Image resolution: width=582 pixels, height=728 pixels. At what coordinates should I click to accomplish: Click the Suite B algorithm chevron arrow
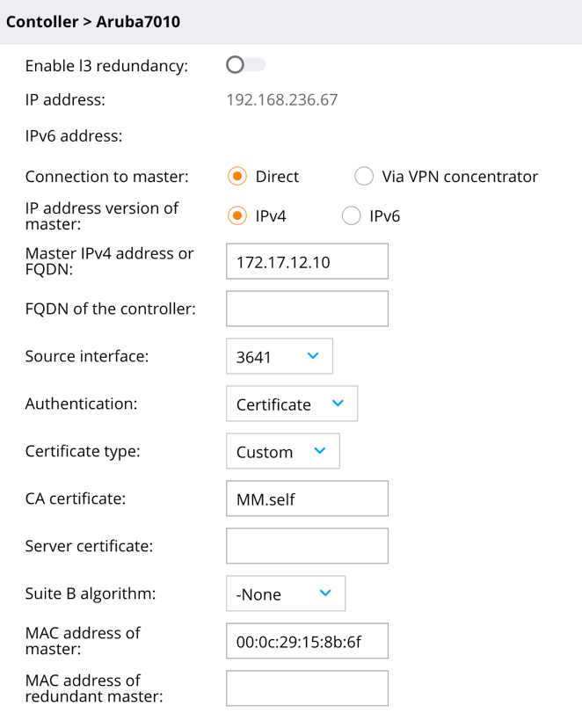[325, 593]
